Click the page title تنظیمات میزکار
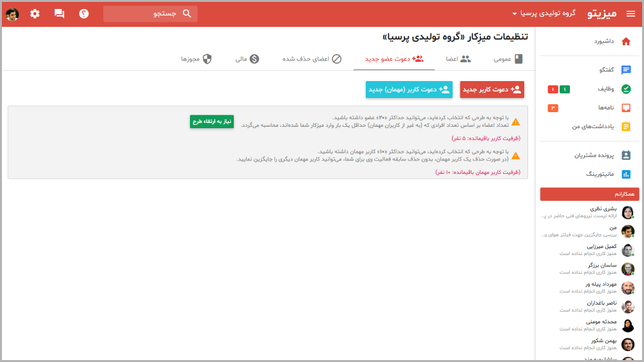 click(x=455, y=37)
